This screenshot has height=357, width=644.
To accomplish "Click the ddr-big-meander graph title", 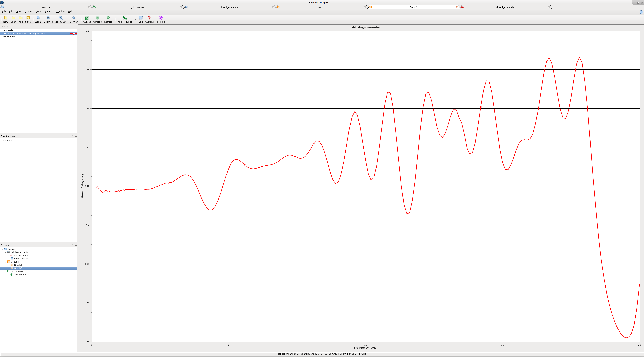I will click(x=366, y=27).
